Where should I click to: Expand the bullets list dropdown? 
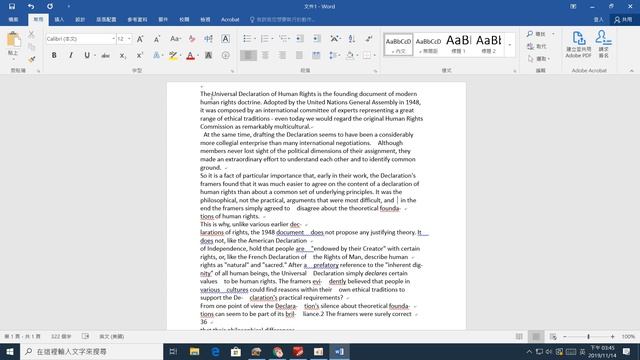[x=255, y=39]
